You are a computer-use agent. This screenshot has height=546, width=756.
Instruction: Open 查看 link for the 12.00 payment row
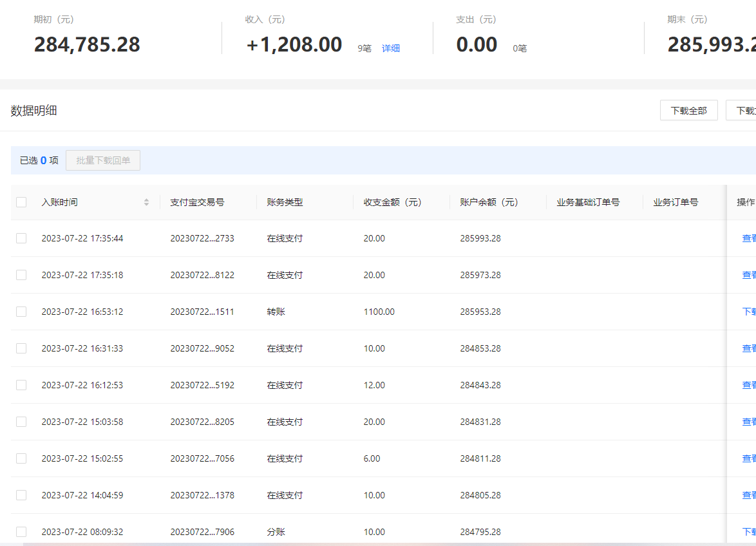tap(749, 385)
